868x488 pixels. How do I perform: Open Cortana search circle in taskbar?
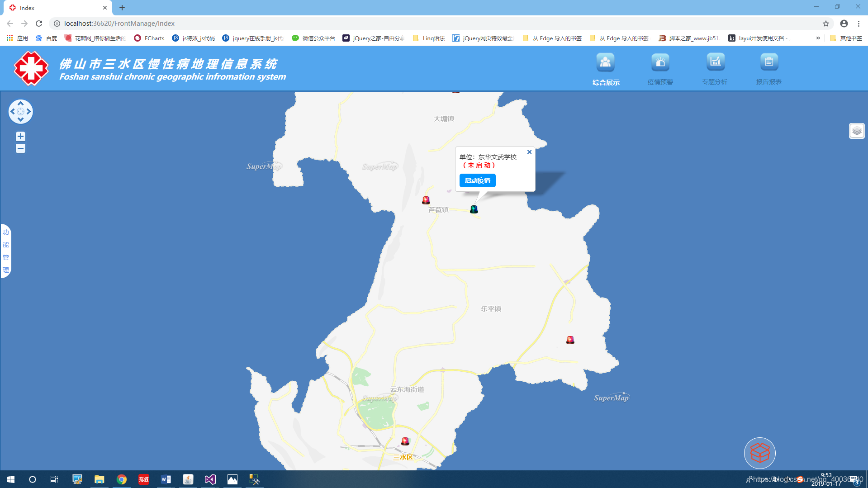tap(33, 479)
